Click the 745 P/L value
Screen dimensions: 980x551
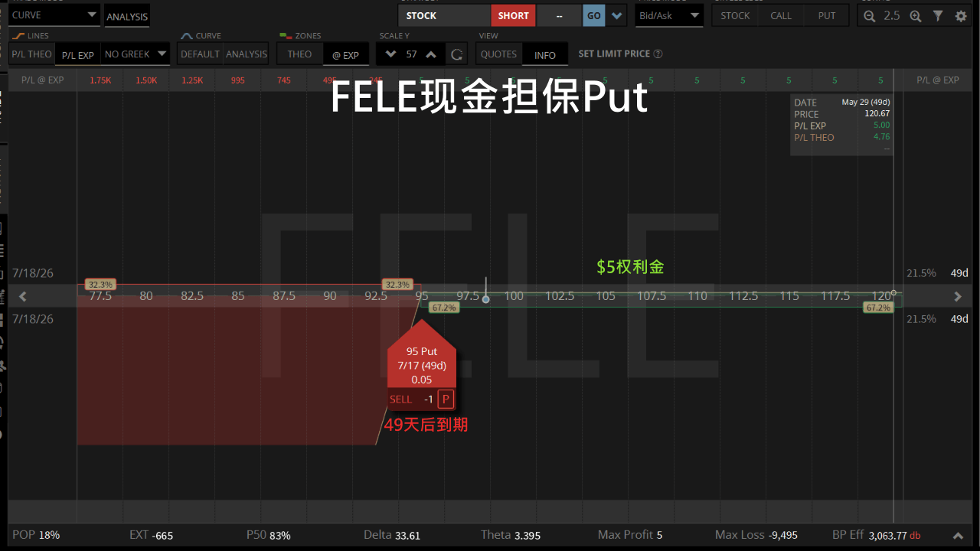284,80
